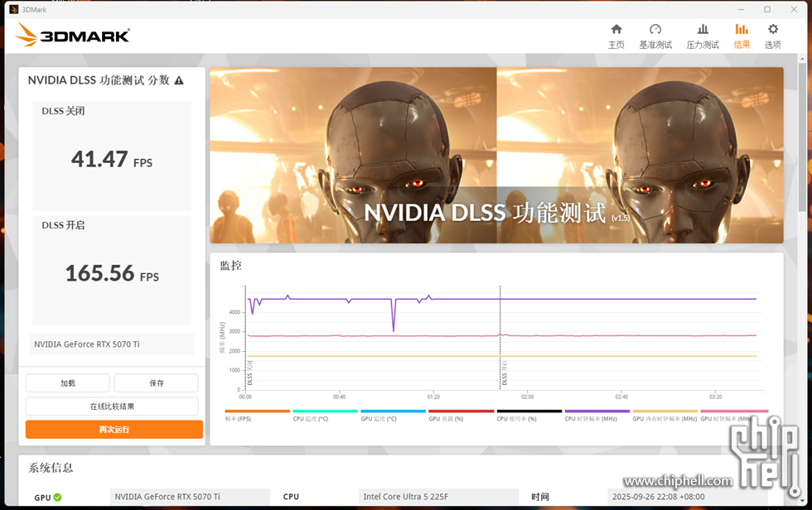Click the 01:20 label on the time axis
Viewport: 812px width, 510px height.
tap(433, 397)
